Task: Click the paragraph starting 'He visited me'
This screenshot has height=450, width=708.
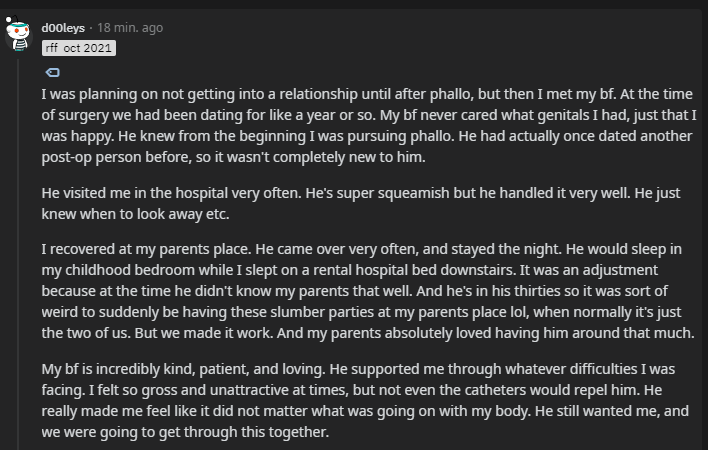Action: pyautogui.click(x=361, y=204)
